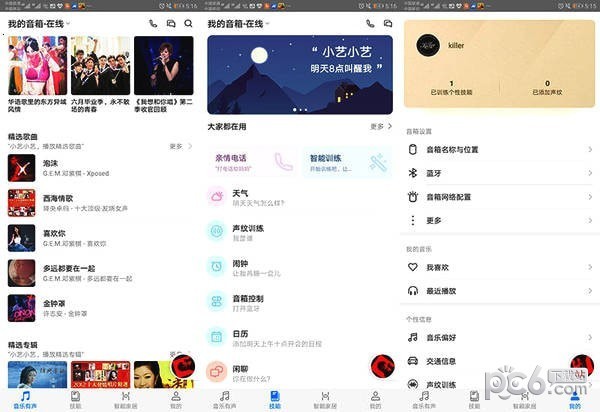Open the 华语歌里的东方异域风情 playlist thumbnail
Image resolution: width=600 pixels, height=412 pixels.
pyautogui.click(x=38, y=65)
